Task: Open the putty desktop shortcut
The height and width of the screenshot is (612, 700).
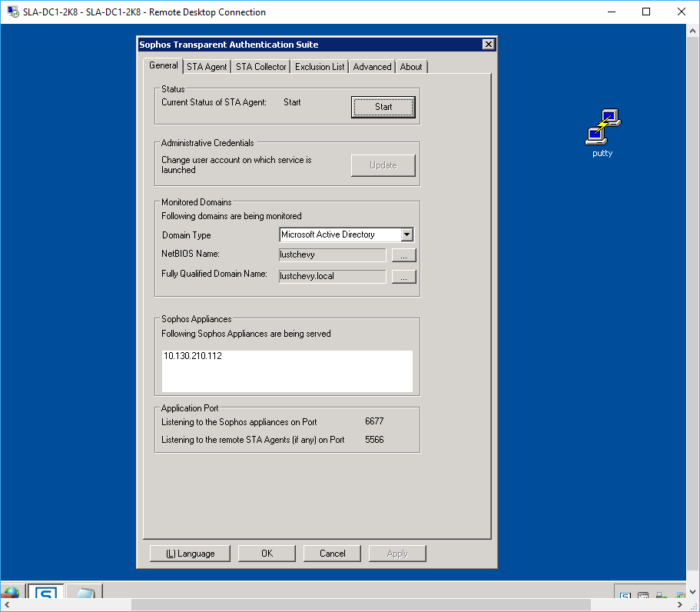Action: [602, 133]
